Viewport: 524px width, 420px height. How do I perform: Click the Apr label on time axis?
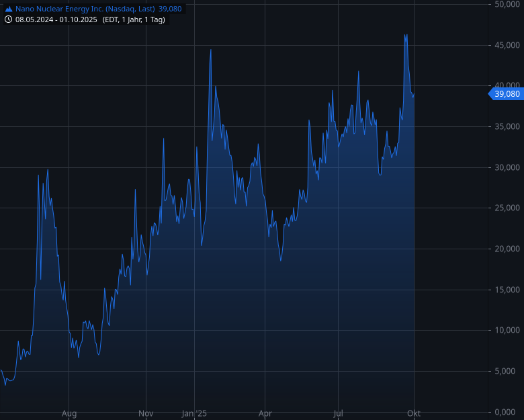265,413
